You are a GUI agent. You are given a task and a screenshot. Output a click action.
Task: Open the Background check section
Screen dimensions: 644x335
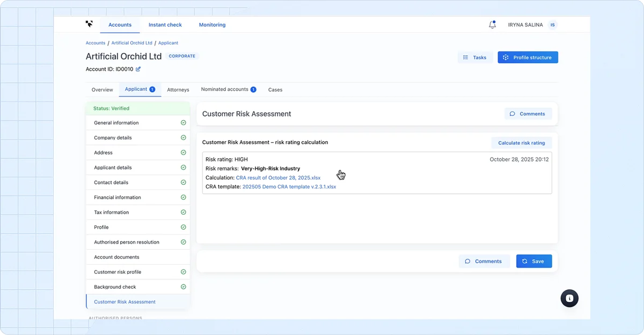click(138, 287)
